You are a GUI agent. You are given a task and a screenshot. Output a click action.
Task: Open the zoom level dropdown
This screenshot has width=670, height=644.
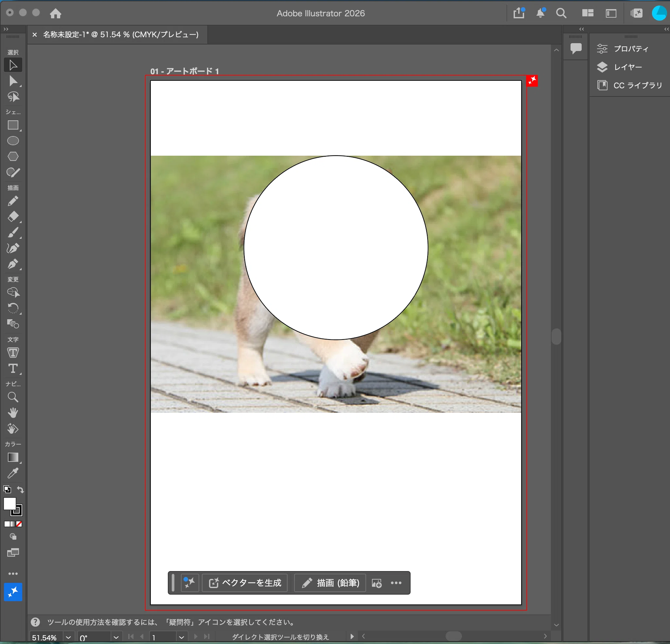coord(68,637)
